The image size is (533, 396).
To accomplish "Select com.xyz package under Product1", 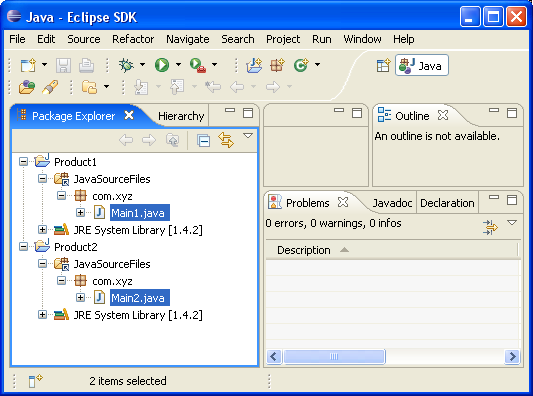I will pos(112,196).
